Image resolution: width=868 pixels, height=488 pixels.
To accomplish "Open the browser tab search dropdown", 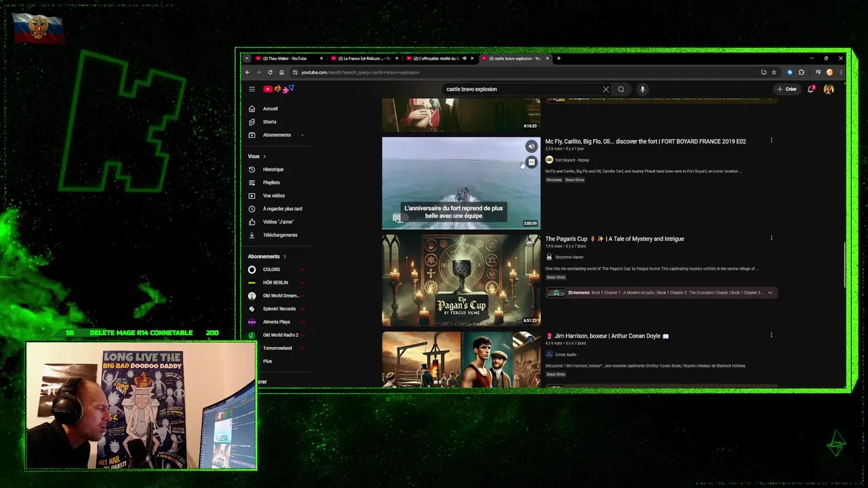I will click(x=246, y=58).
